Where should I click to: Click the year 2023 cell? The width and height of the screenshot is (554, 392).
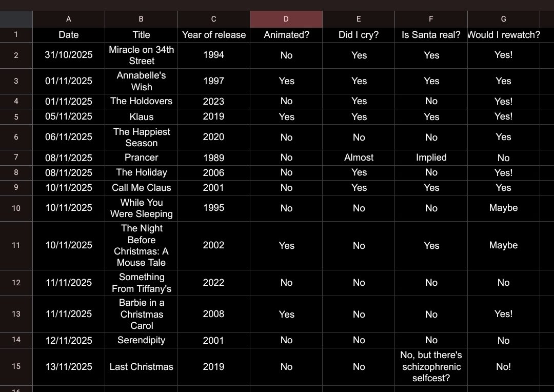pyautogui.click(x=214, y=101)
